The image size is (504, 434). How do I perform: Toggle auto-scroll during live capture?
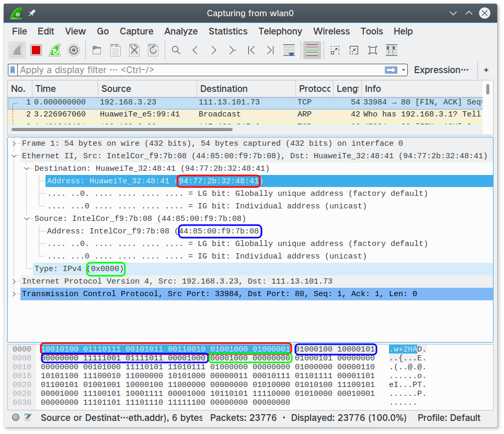coord(289,50)
